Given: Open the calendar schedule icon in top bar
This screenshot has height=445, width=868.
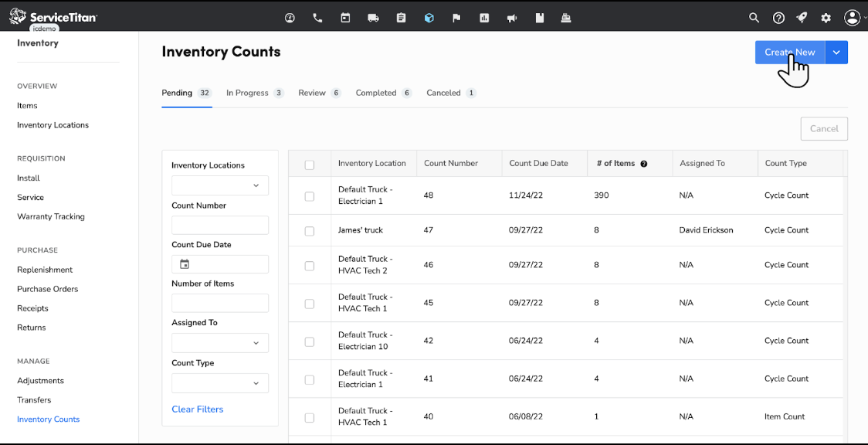Looking at the screenshot, I should pos(345,18).
